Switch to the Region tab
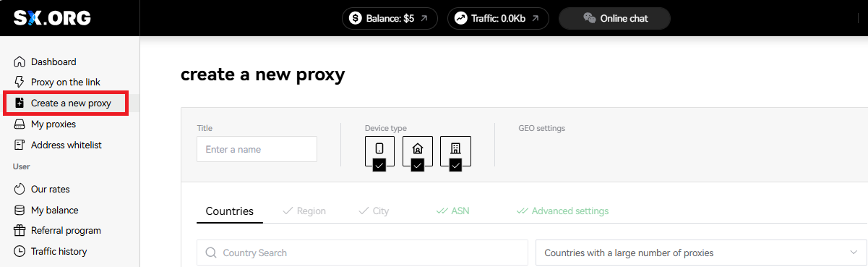 304,211
